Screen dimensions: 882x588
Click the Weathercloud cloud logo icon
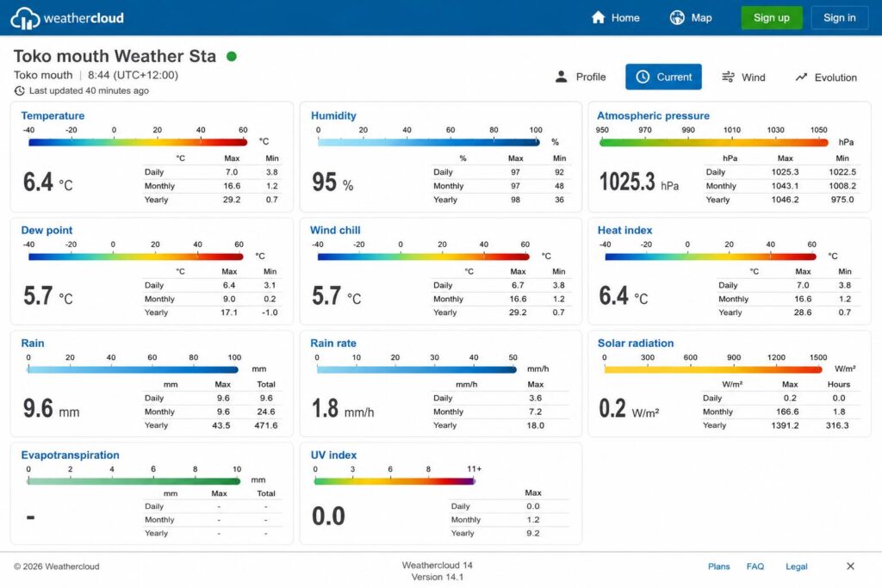(x=25, y=18)
